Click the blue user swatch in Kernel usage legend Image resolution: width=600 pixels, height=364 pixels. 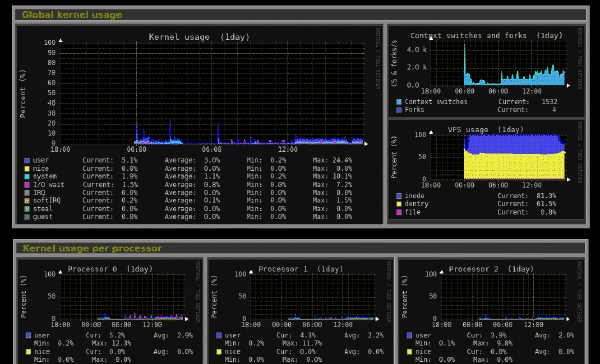(x=27, y=160)
